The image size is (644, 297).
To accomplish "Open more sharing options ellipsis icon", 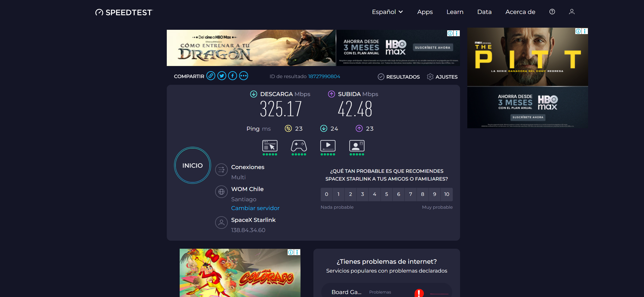I will 244,76.
